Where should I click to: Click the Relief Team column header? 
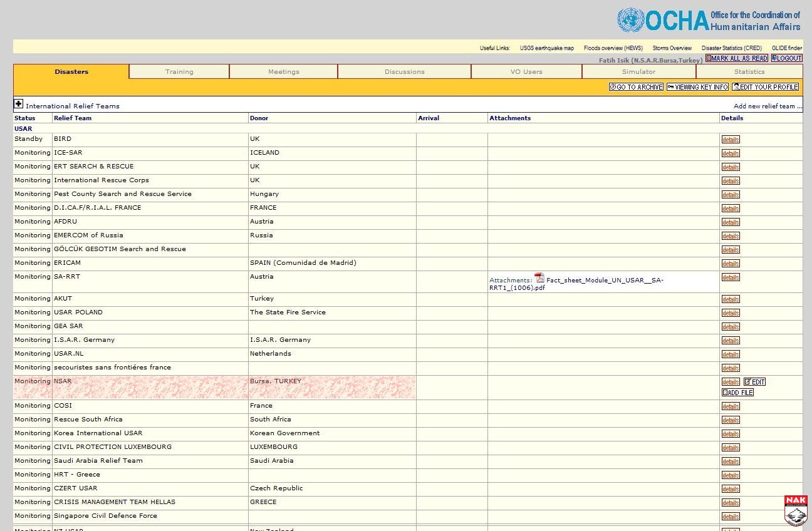click(73, 118)
